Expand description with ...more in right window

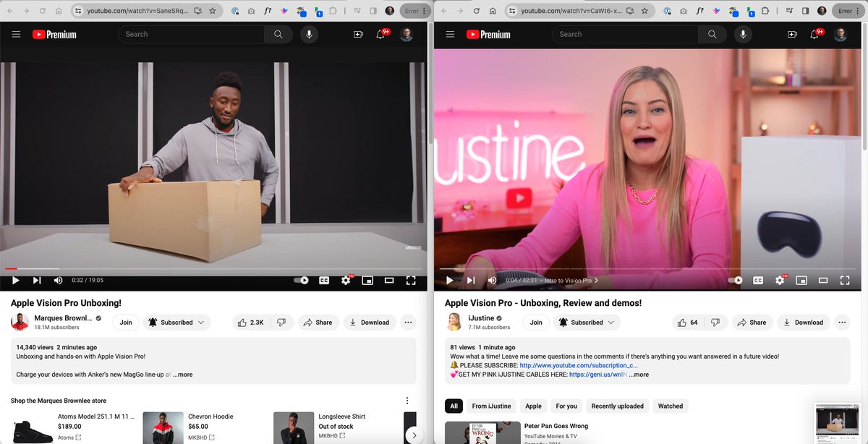point(639,375)
